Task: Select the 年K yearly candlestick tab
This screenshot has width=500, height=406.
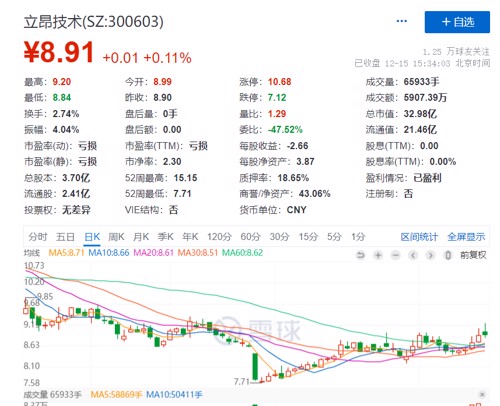Action: [x=190, y=237]
